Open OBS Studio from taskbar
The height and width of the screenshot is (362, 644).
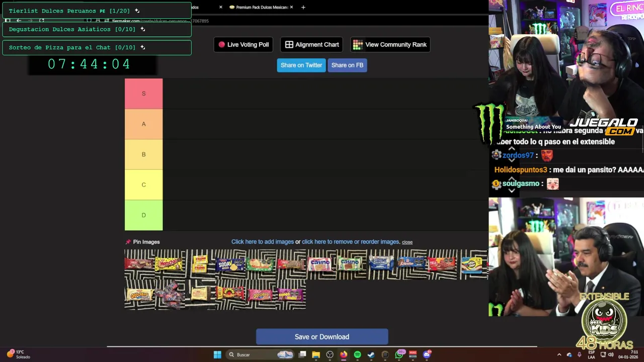pos(330,354)
